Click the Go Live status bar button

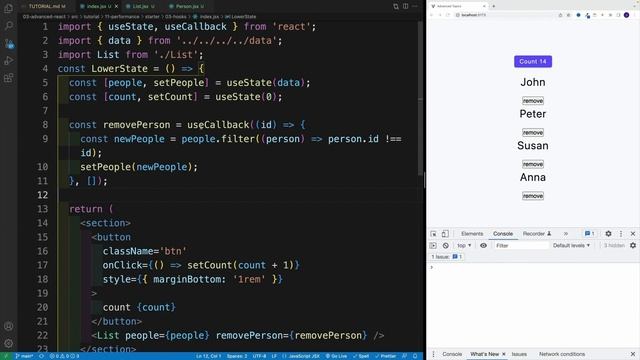[336, 356]
